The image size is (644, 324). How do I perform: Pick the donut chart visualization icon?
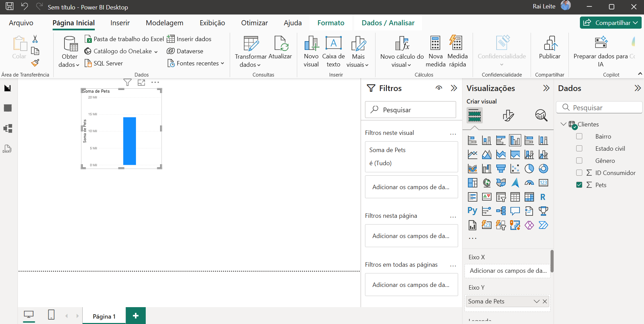click(x=543, y=169)
